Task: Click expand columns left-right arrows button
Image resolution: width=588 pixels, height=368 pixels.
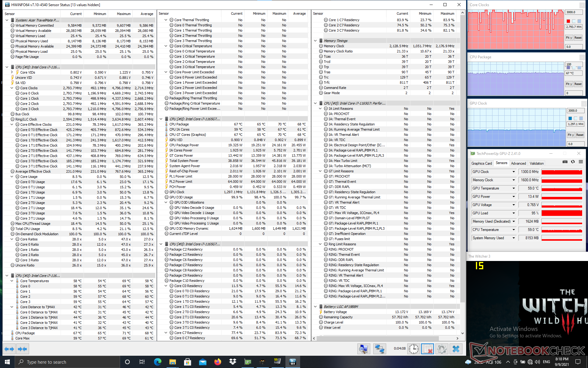Action: 9,349
